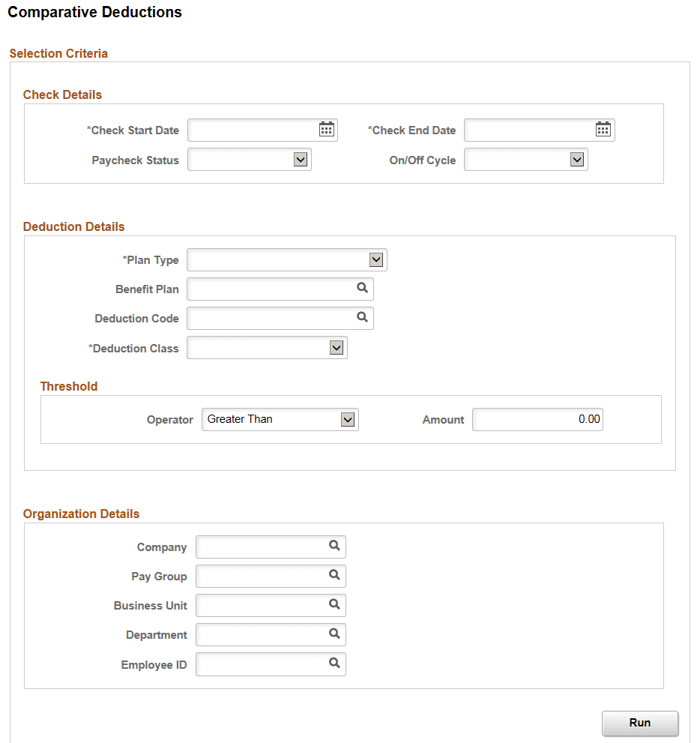Viewport: 700px width, 743px height.
Task: Open the On/Off Cycle dropdown
Action: 576,159
